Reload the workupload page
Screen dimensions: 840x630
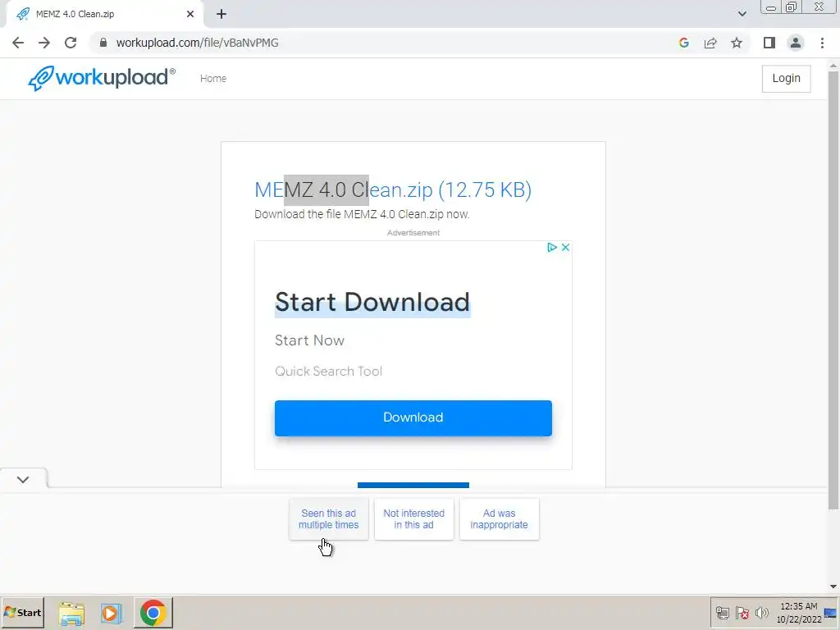click(71, 43)
